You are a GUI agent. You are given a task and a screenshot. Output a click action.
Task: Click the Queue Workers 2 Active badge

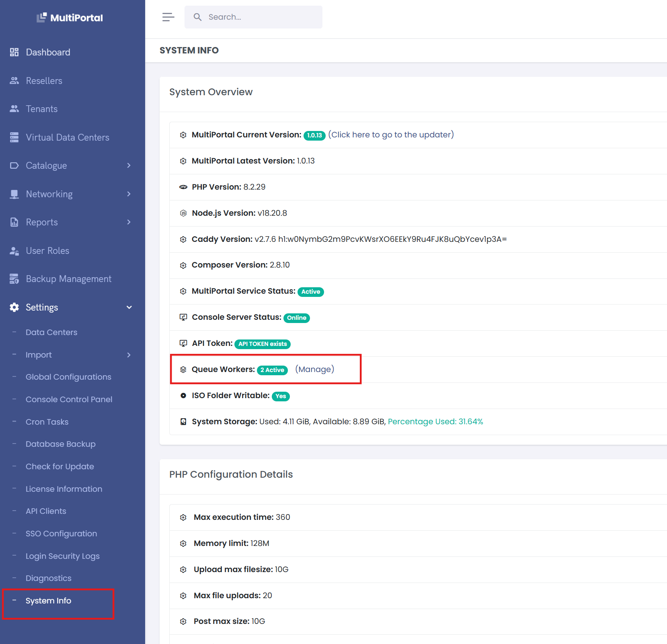click(272, 370)
